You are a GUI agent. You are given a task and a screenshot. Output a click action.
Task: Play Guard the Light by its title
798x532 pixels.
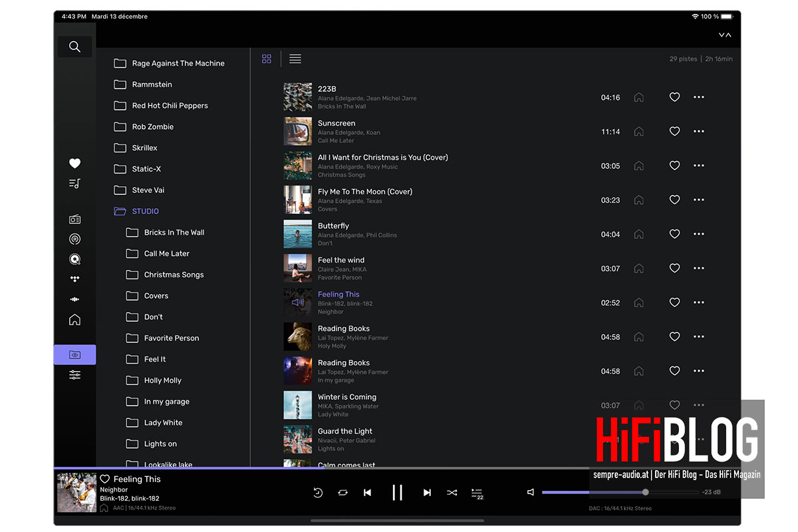345,432
